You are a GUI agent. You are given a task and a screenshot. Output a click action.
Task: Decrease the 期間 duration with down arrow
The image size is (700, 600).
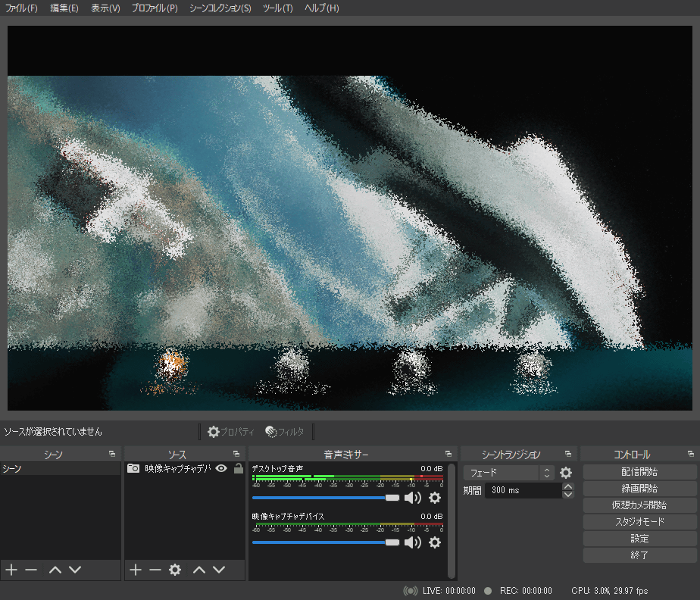pyautogui.click(x=568, y=494)
